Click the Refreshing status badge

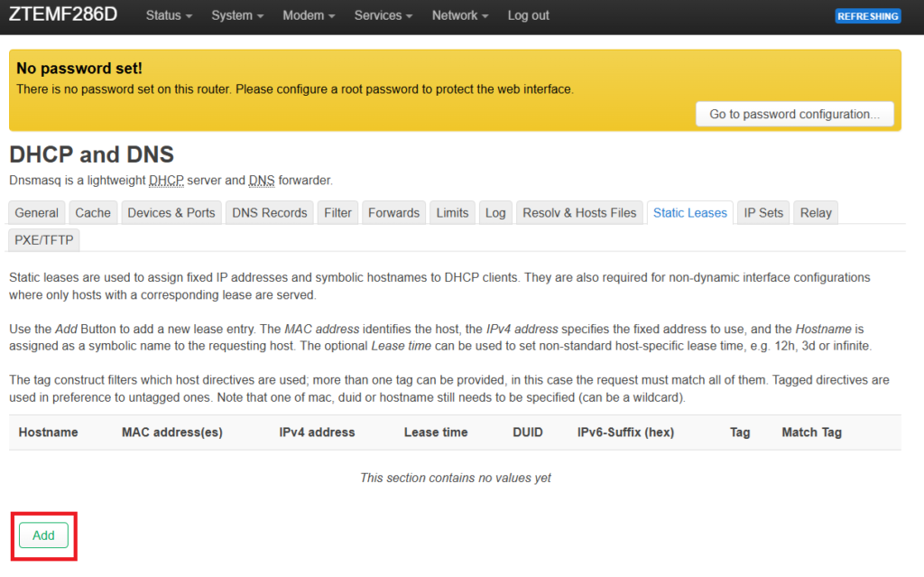click(x=867, y=16)
